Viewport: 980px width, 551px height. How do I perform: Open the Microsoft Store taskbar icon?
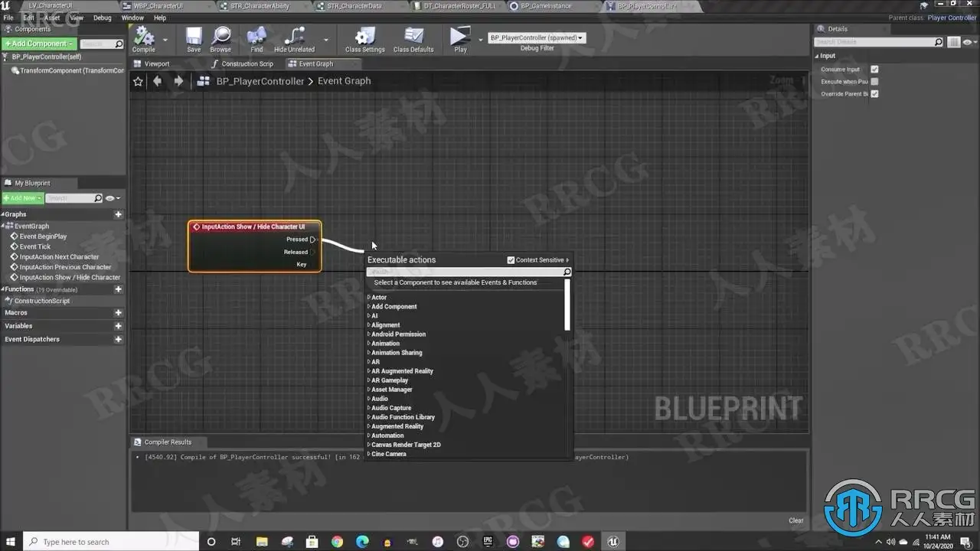(312, 542)
